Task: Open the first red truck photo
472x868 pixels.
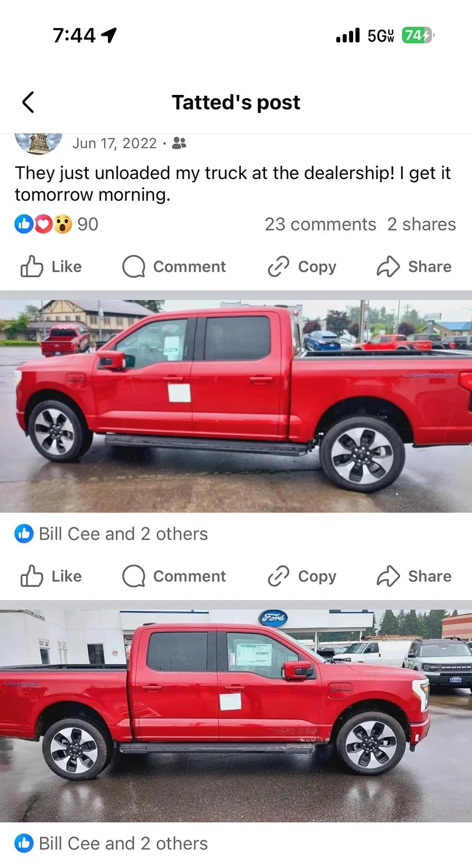Action: (x=236, y=406)
